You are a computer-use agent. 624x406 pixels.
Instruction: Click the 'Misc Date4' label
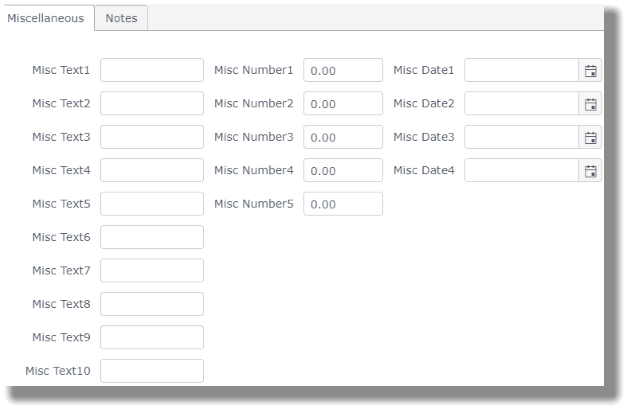tap(424, 170)
